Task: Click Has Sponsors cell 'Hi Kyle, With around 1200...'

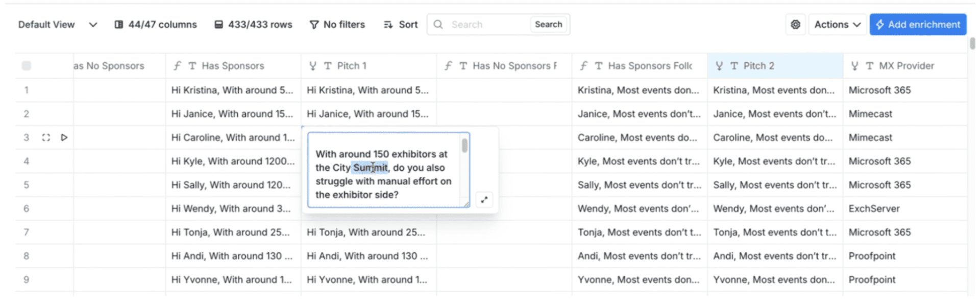Action: pyautogui.click(x=233, y=161)
